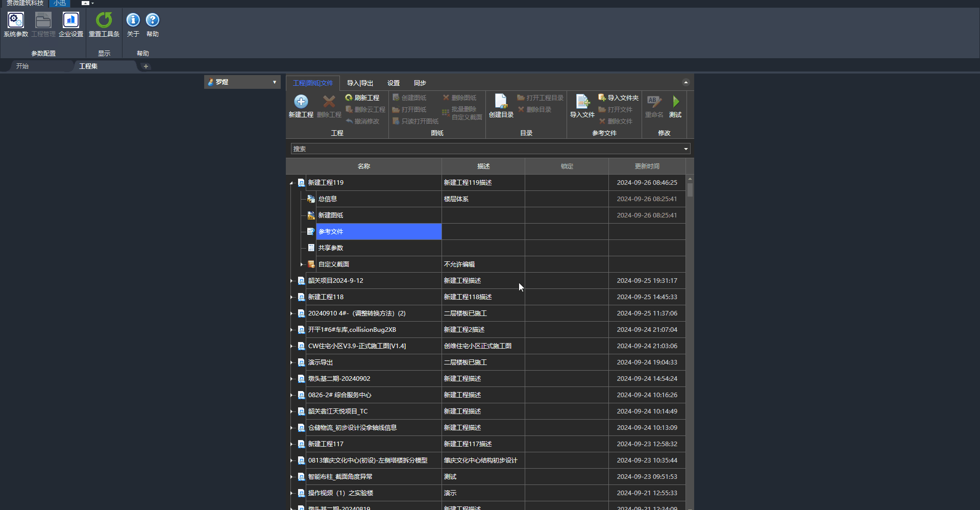Add a new tab with plus button
Viewport: 980px width, 510px height.
click(x=146, y=66)
